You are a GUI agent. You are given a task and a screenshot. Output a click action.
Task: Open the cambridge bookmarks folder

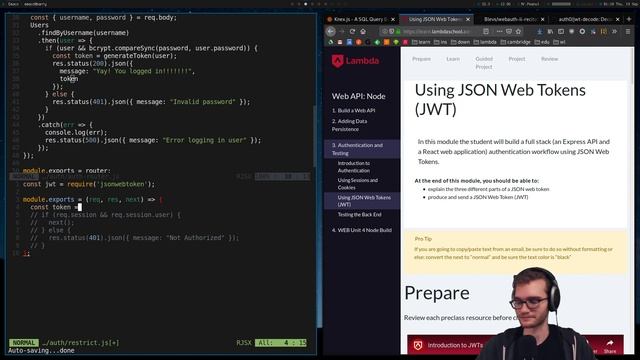point(516,42)
